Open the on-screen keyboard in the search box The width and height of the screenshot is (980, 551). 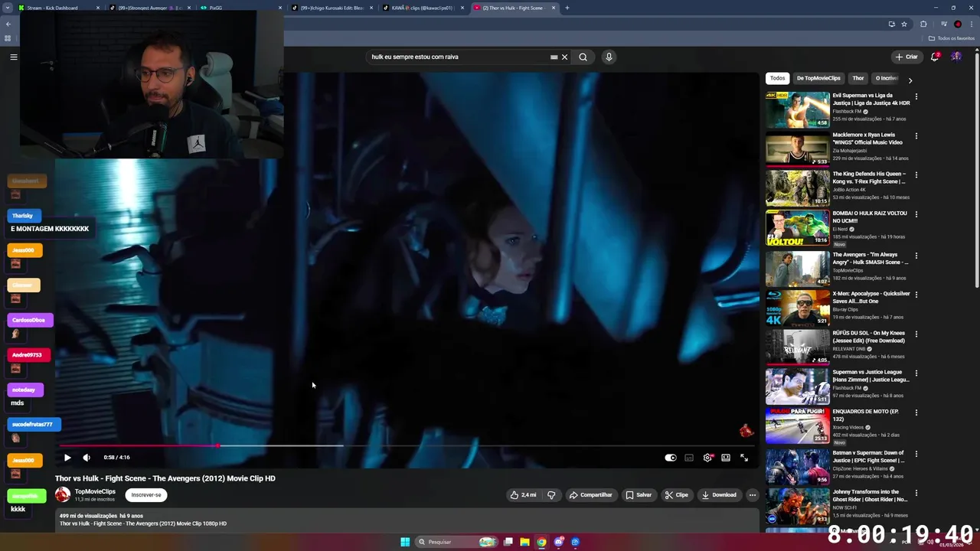pos(554,57)
